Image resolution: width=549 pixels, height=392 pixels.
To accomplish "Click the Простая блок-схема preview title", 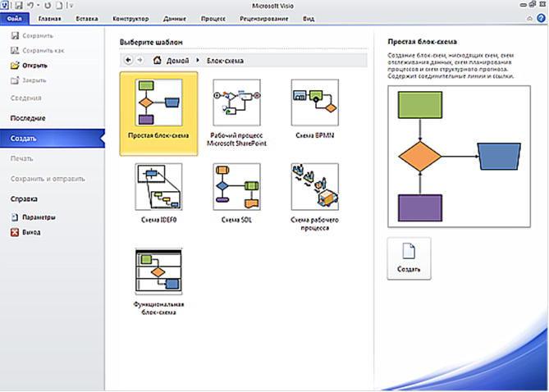I will tap(422, 42).
